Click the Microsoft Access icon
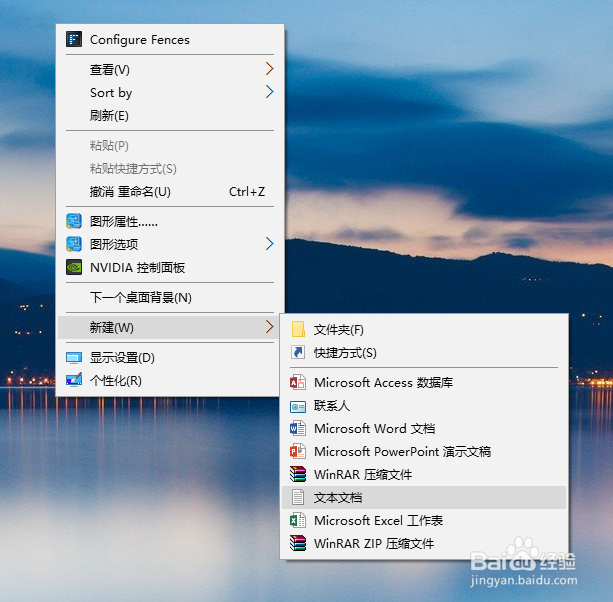The width and height of the screenshot is (613, 602). (298, 382)
